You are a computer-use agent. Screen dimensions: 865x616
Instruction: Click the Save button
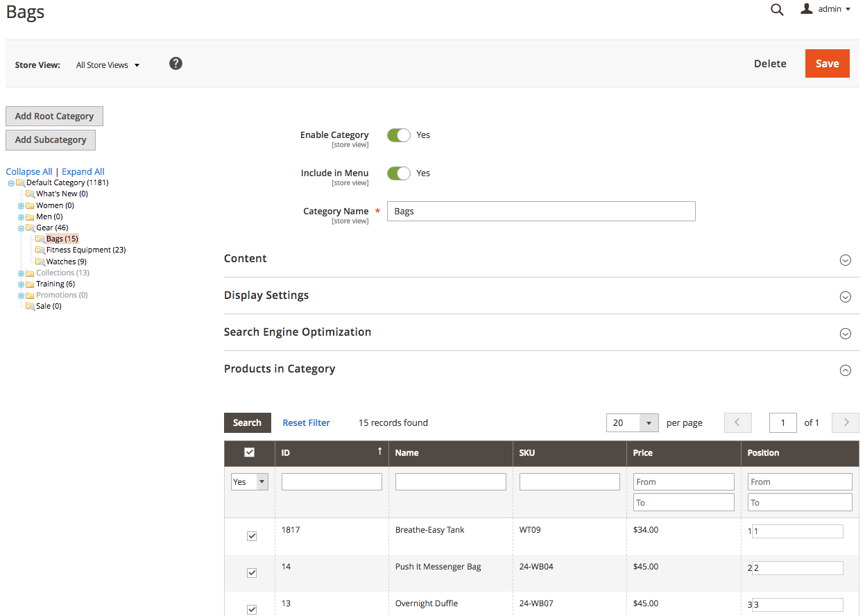pos(827,63)
